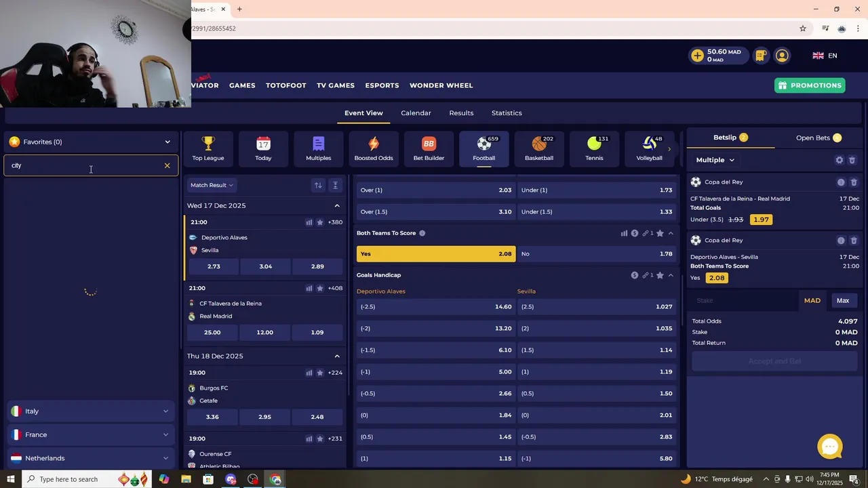Screen dimensions: 868x488
Task: Collapse the Thu 18 Dec 2025 group
Action: point(337,356)
